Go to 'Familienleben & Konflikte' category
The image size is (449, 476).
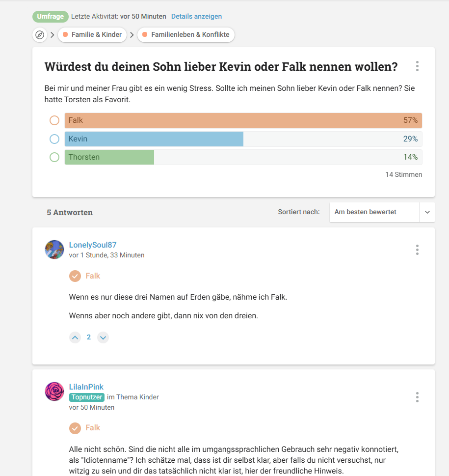pos(186,35)
